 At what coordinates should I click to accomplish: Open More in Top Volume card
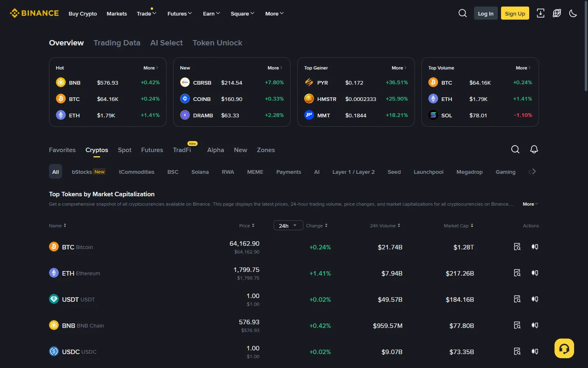point(523,68)
